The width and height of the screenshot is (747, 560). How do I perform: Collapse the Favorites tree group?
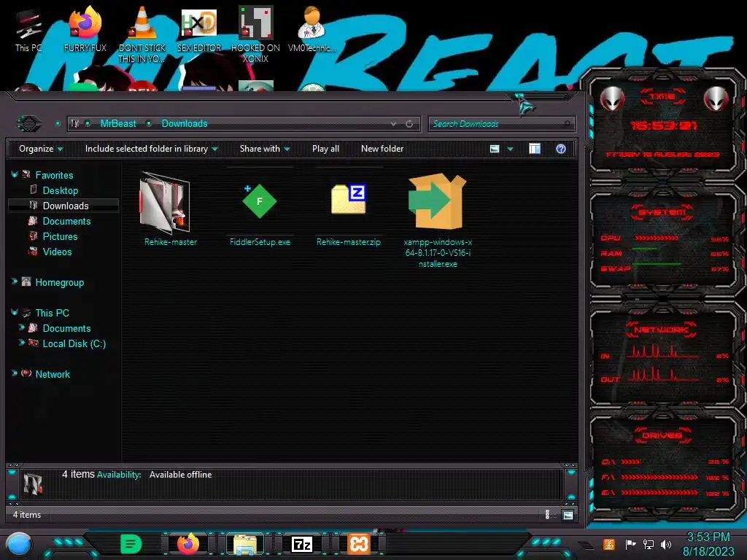(15, 175)
